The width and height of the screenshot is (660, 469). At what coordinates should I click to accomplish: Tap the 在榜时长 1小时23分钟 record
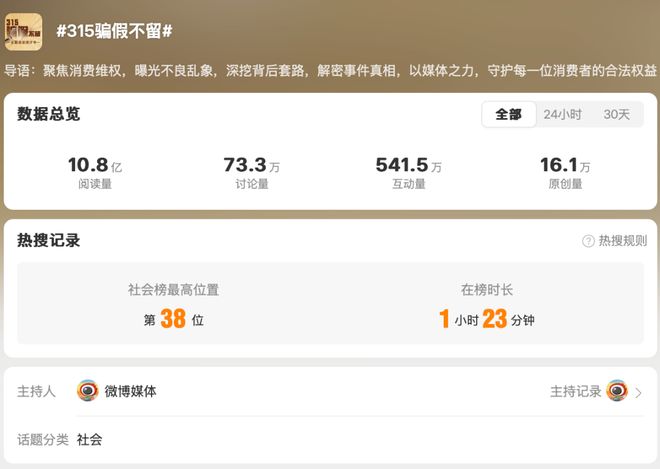point(487,306)
